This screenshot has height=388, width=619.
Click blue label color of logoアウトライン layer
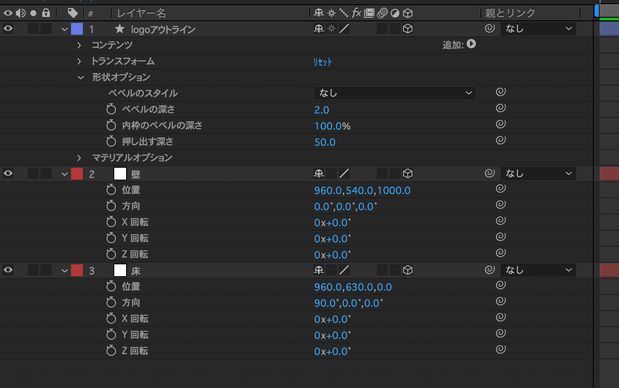(x=77, y=29)
